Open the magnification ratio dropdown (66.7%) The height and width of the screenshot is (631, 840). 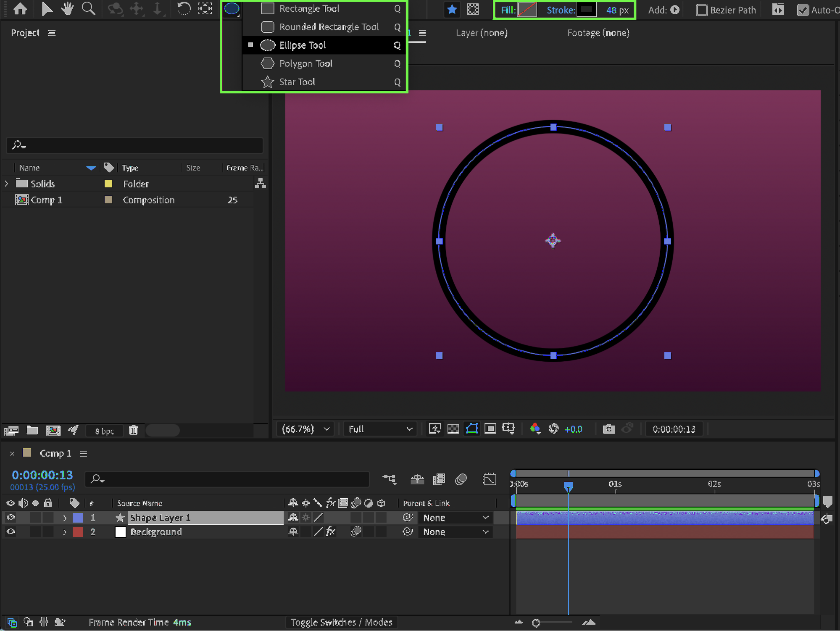point(305,429)
